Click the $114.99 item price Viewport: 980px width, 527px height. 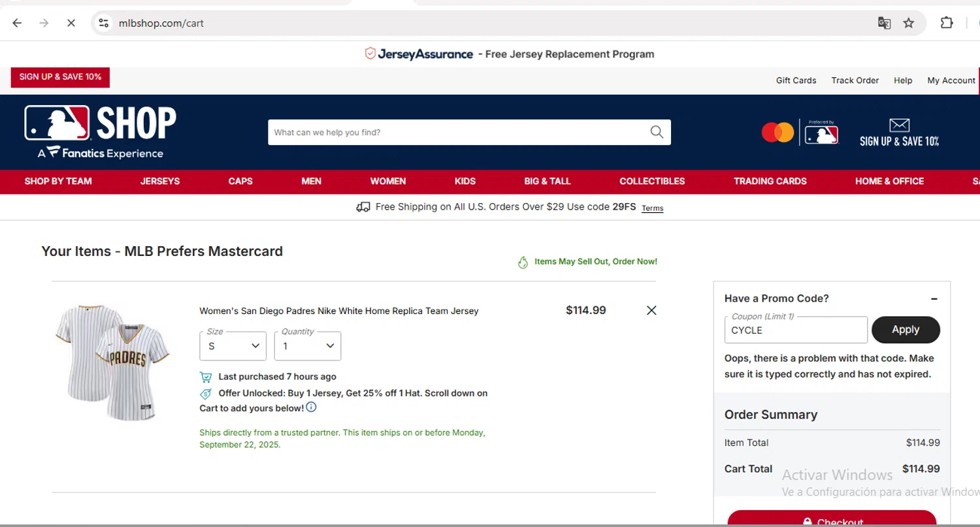pyautogui.click(x=586, y=310)
